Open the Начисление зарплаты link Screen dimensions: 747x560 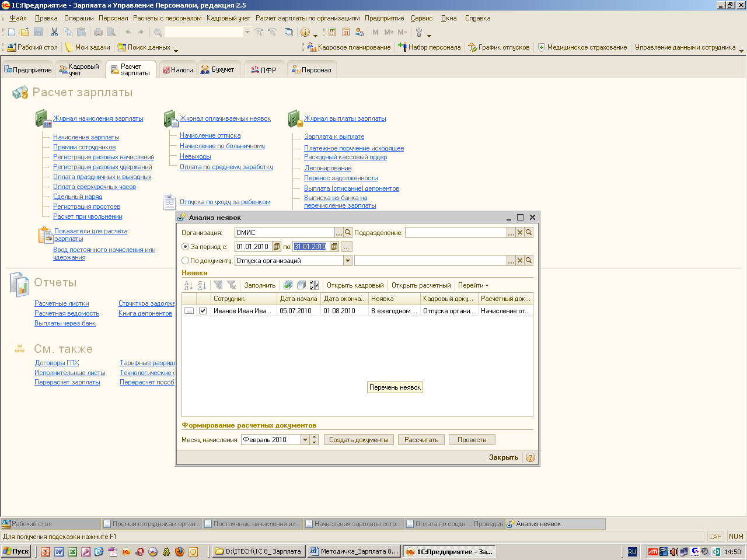click(86, 137)
